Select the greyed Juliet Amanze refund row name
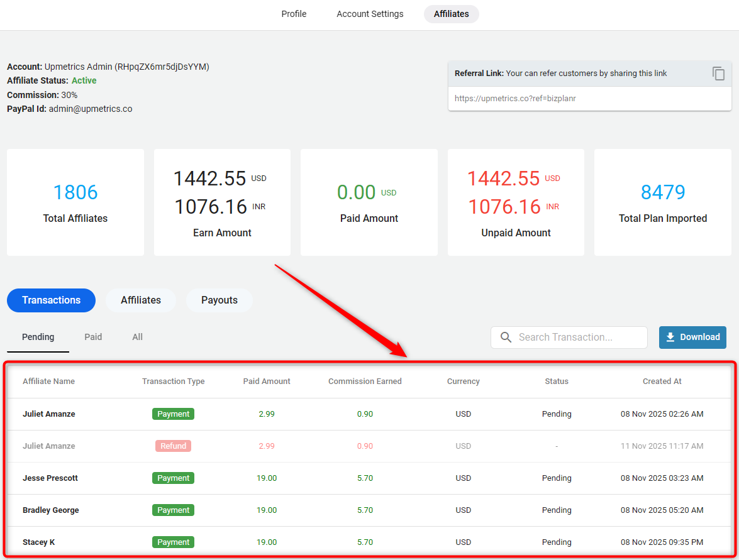739x560 pixels. tap(49, 446)
